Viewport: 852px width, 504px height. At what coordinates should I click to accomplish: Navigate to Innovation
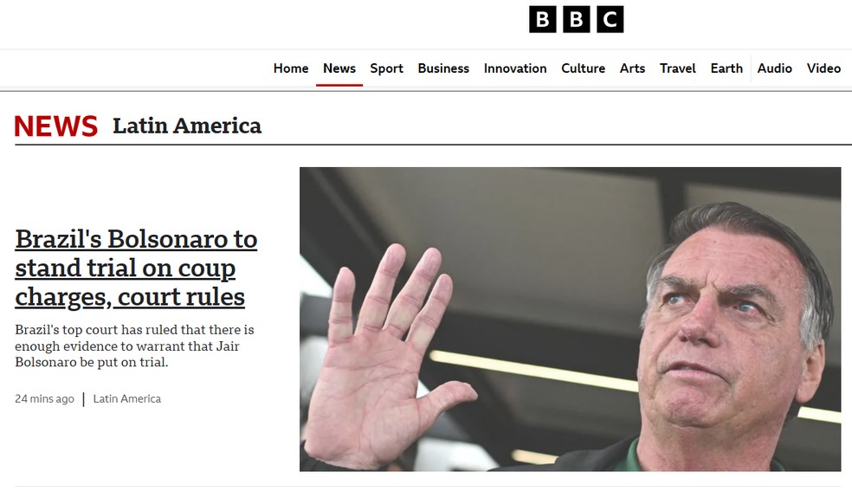515,68
